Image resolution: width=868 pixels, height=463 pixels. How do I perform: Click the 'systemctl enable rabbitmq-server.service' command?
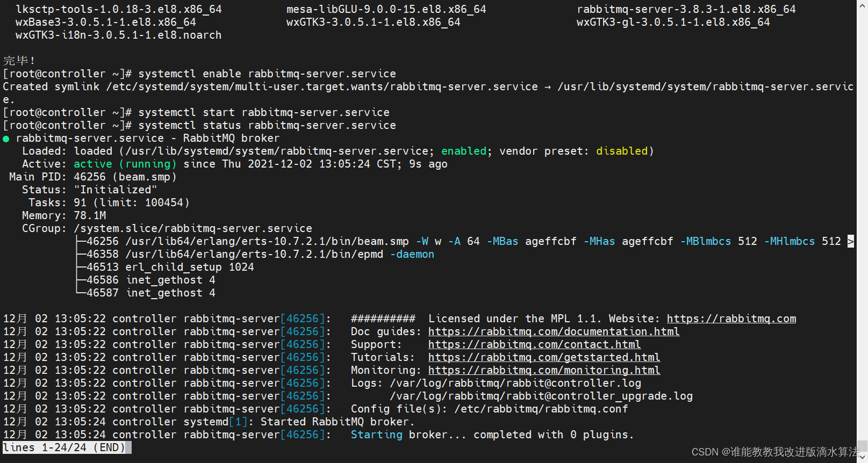pyautogui.click(x=267, y=74)
